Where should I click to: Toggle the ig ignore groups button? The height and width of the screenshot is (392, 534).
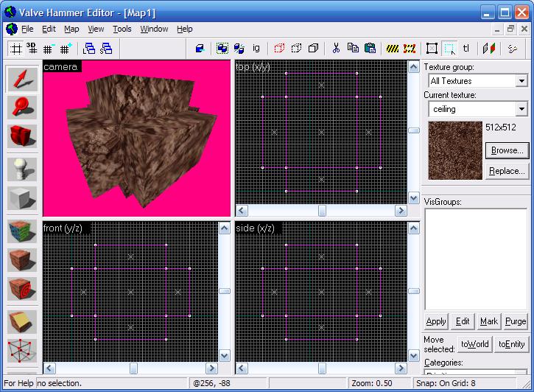point(256,49)
